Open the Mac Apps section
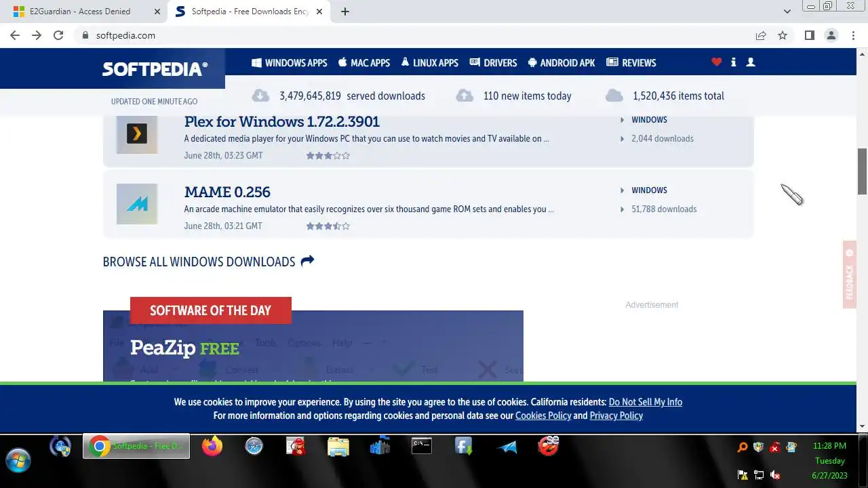 click(x=364, y=62)
